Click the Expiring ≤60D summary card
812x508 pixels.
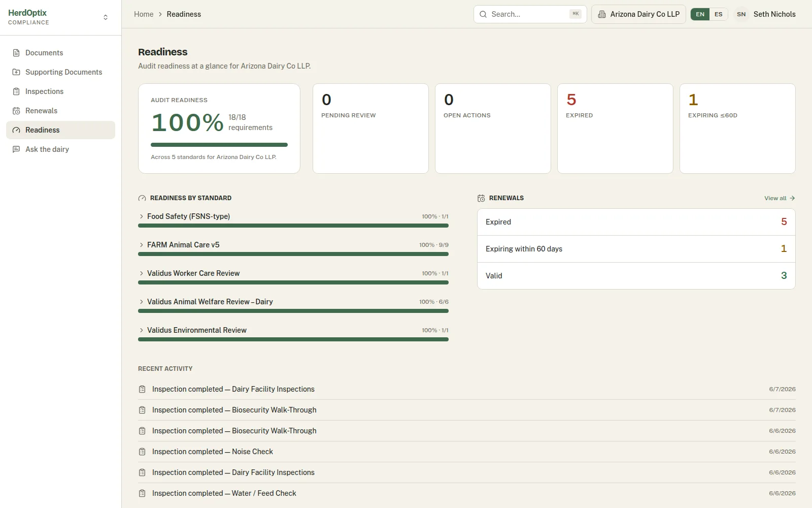[x=737, y=129]
